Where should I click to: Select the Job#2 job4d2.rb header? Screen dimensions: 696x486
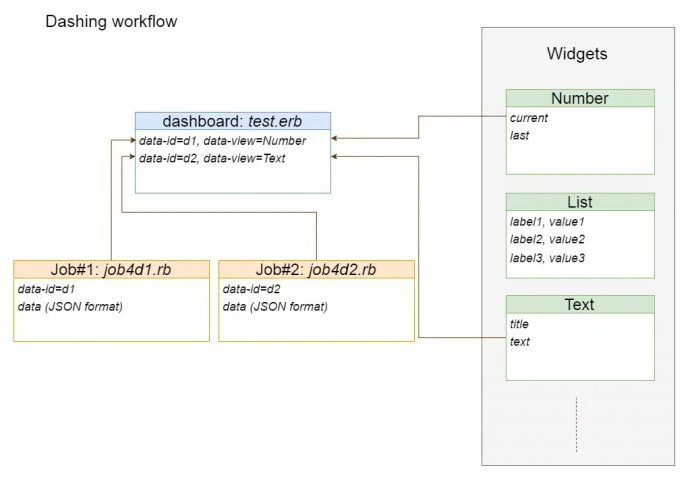(316, 269)
